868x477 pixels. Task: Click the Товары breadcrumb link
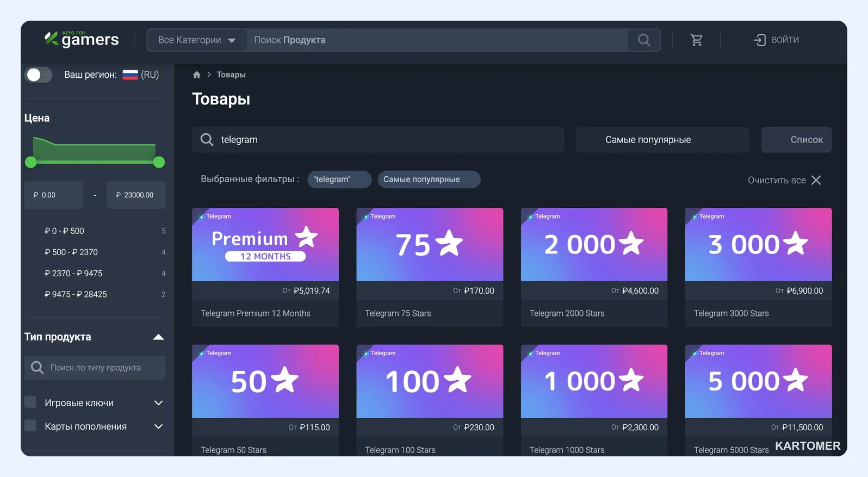(231, 75)
